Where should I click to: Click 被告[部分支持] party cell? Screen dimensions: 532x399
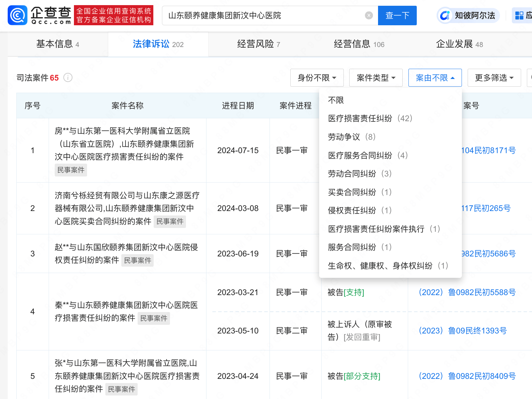point(354,376)
